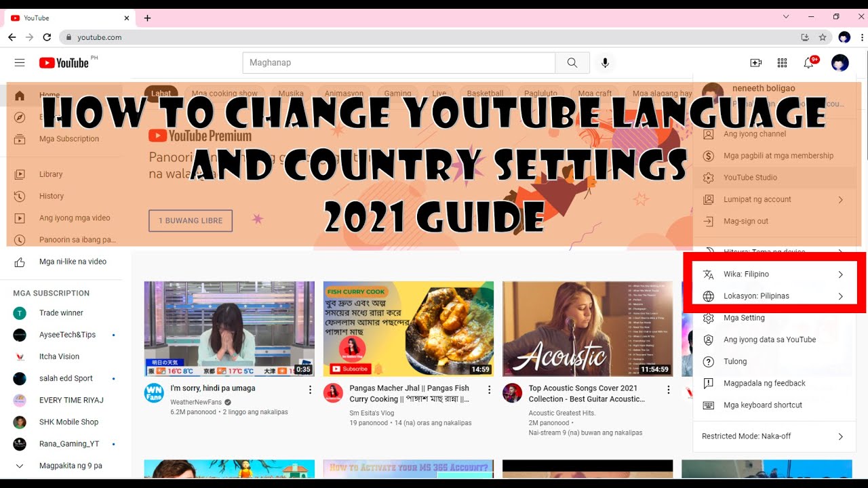Click Mag-sign out
The height and width of the screenshot is (488, 868).
coord(773,221)
